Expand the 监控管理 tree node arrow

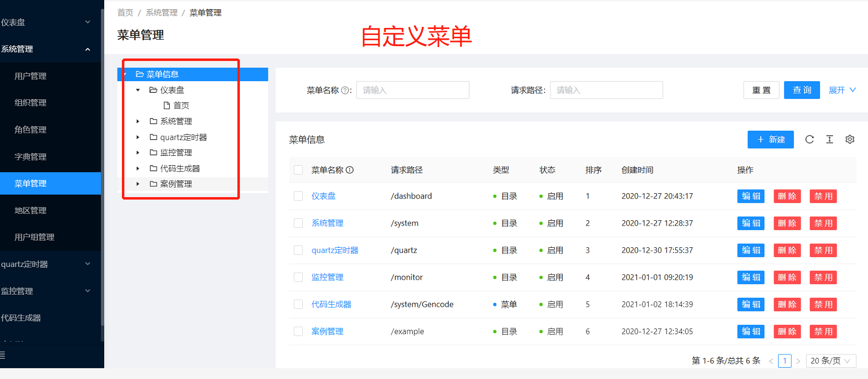tap(138, 153)
